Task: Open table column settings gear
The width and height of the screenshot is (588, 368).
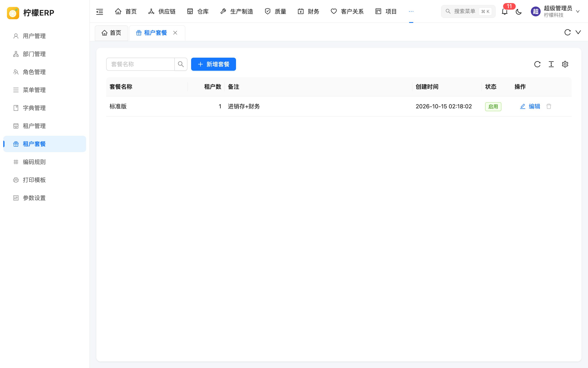Action: [565, 64]
